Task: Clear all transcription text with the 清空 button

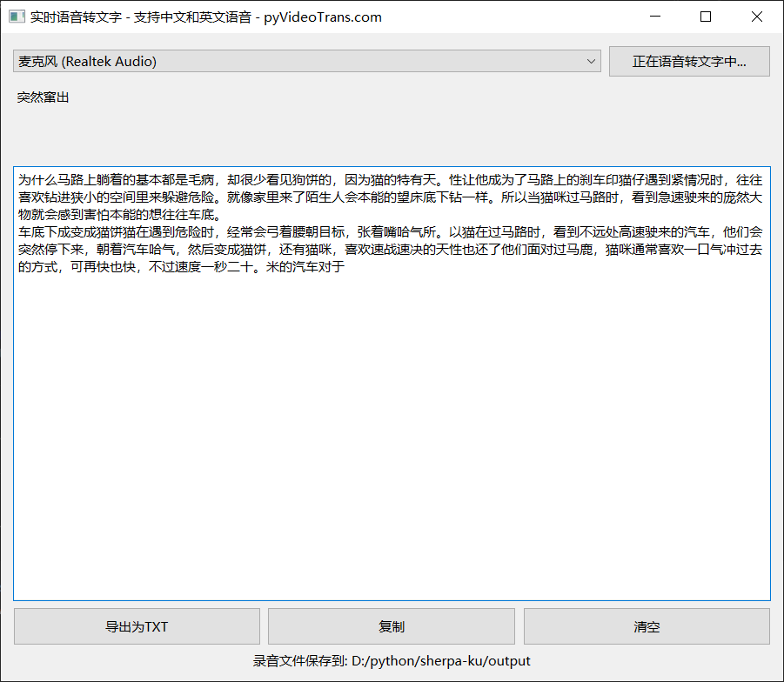Action: [x=647, y=626]
